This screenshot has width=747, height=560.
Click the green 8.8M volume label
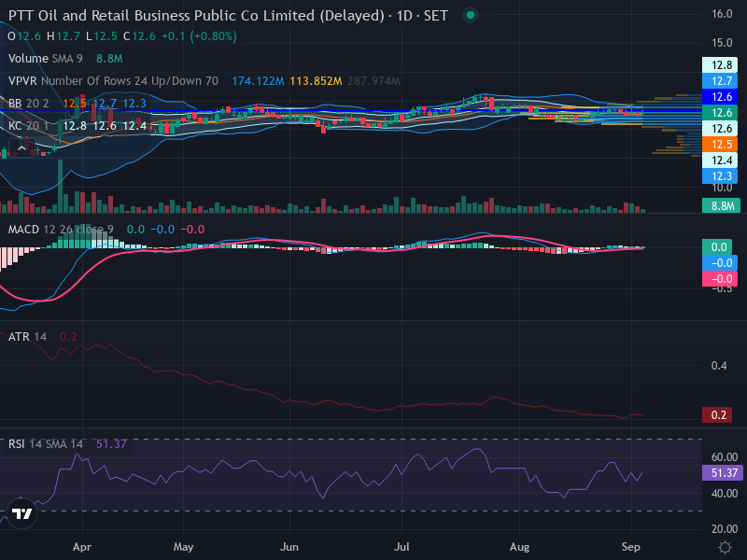[x=721, y=205]
